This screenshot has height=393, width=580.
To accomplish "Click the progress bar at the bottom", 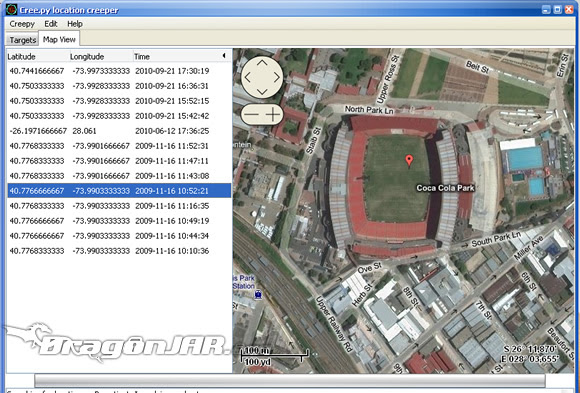I will [x=290, y=380].
